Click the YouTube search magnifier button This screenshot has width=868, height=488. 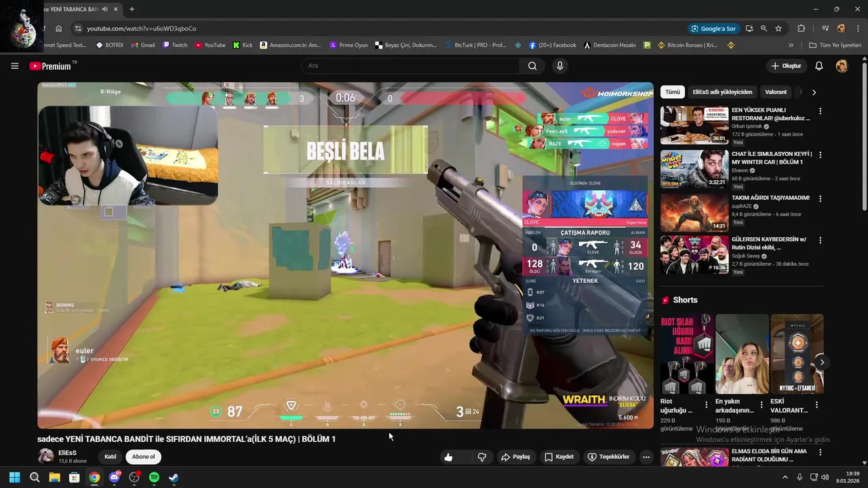[532, 66]
